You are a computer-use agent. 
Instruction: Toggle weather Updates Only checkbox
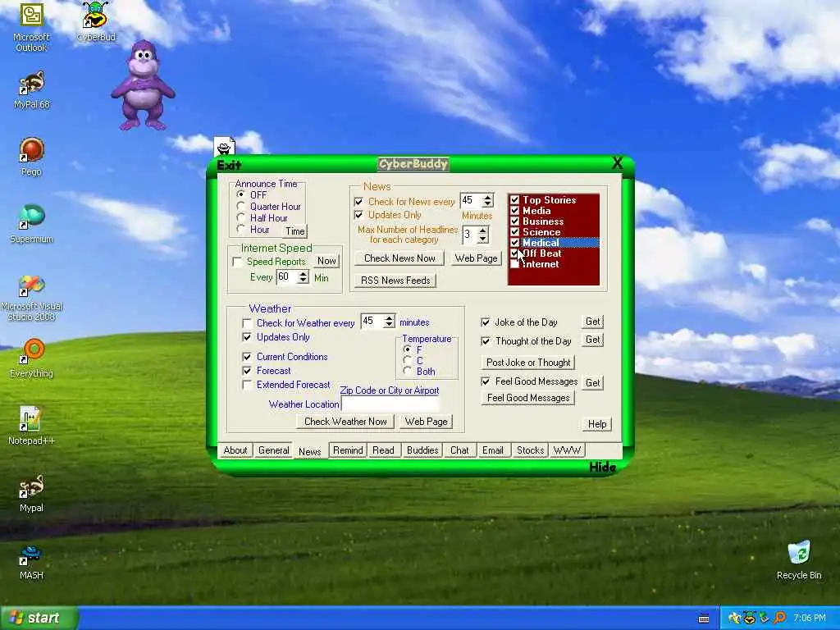click(247, 337)
